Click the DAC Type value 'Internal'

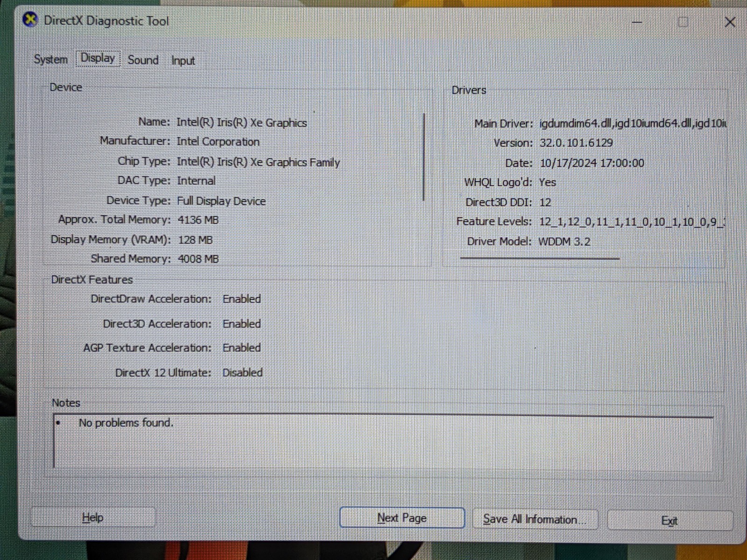[x=196, y=181]
